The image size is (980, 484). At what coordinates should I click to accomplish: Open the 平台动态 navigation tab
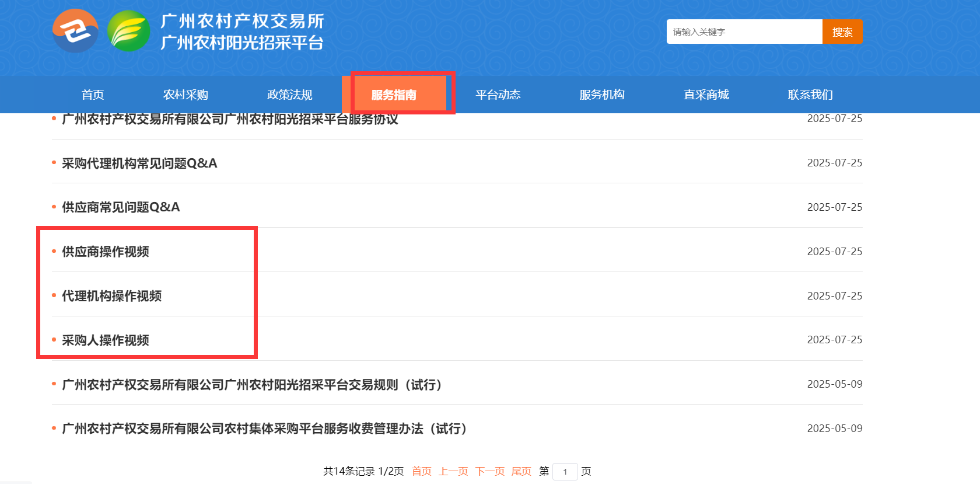click(x=498, y=95)
